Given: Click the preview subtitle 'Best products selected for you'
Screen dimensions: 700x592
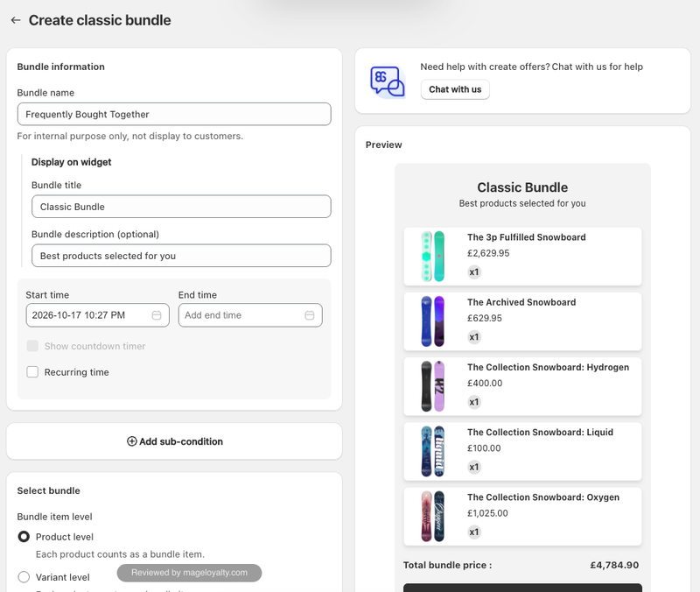Looking at the screenshot, I should point(522,203).
